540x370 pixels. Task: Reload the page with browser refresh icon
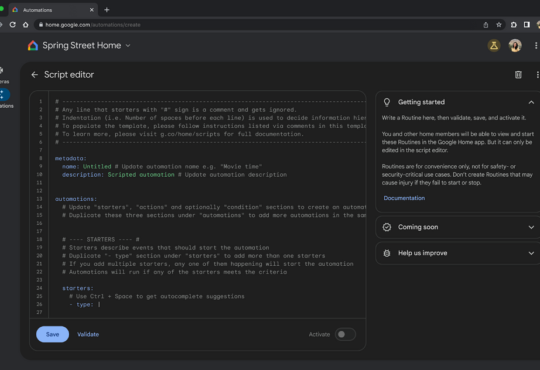pos(13,25)
